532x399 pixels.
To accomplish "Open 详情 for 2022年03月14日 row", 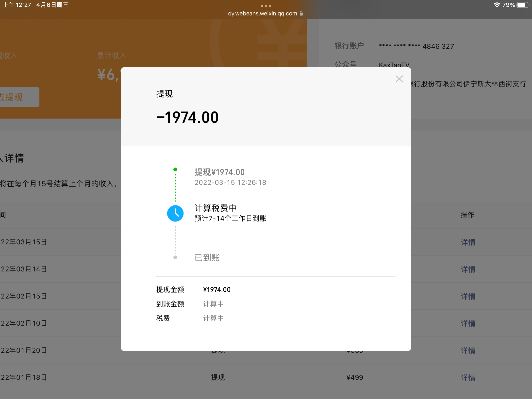I will [x=468, y=269].
